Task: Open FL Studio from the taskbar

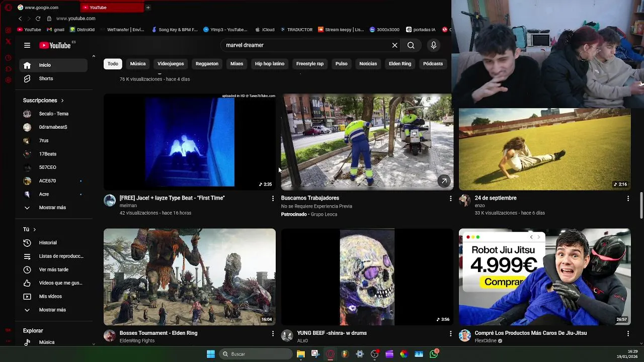Action: click(345, 354)
